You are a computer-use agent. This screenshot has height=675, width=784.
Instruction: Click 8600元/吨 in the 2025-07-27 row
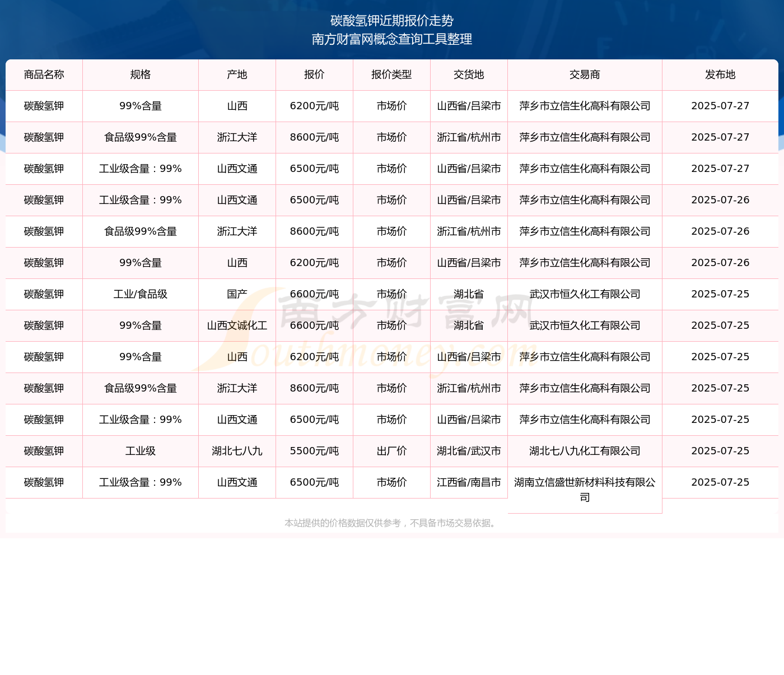(315, 137)
